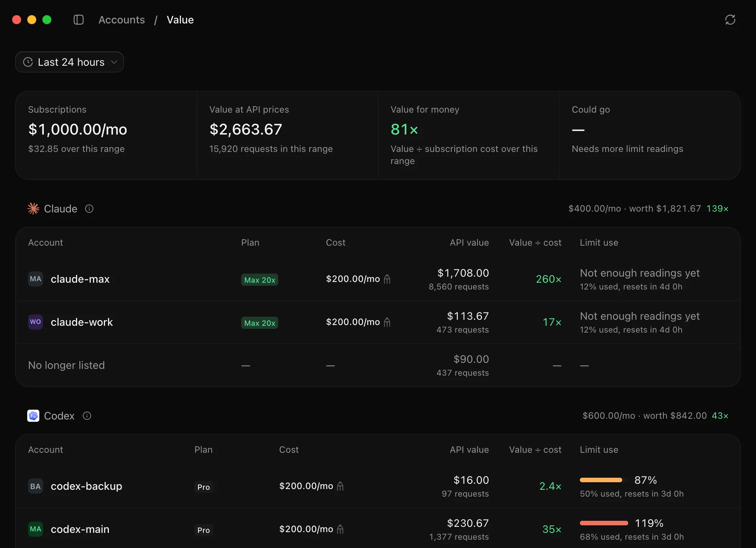Click the Could go card dash
The width and height of the screenshot is (756, 548).
tap(578, 130)
